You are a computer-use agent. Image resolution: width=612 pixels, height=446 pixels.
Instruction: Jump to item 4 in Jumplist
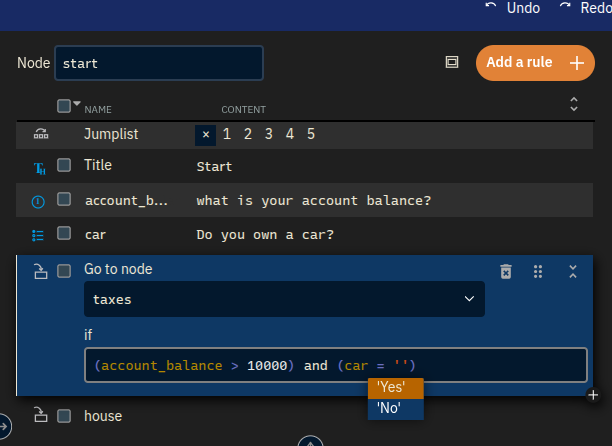click(x=290, y=134)
